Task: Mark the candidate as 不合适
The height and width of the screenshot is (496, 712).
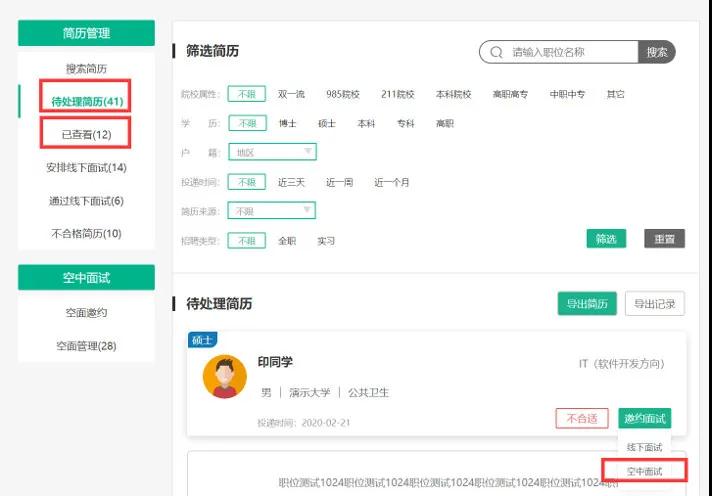Action: [x=581, y=418]
